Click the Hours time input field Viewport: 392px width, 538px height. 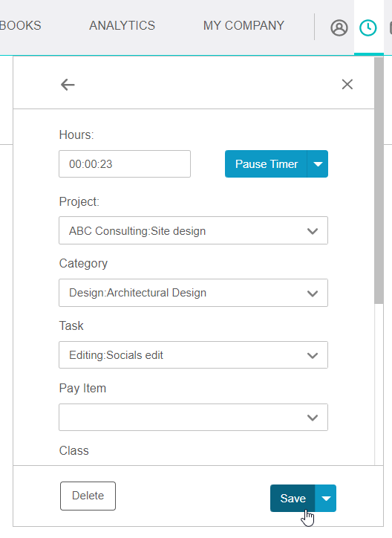(x=125, y=163)
